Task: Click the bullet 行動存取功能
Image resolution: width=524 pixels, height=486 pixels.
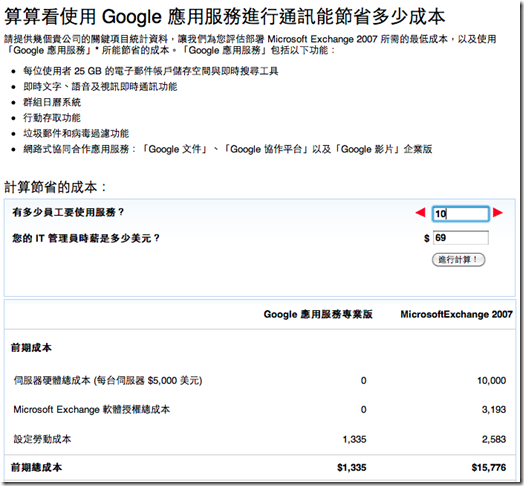Action: pos(52,118)
